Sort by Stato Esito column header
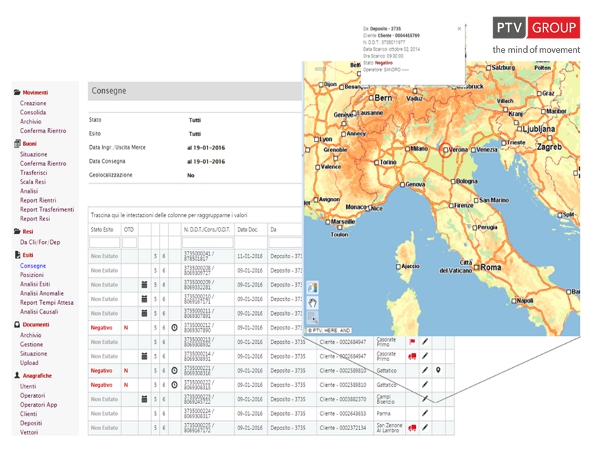The image size is (590, 450). click(x=102, y=230)
